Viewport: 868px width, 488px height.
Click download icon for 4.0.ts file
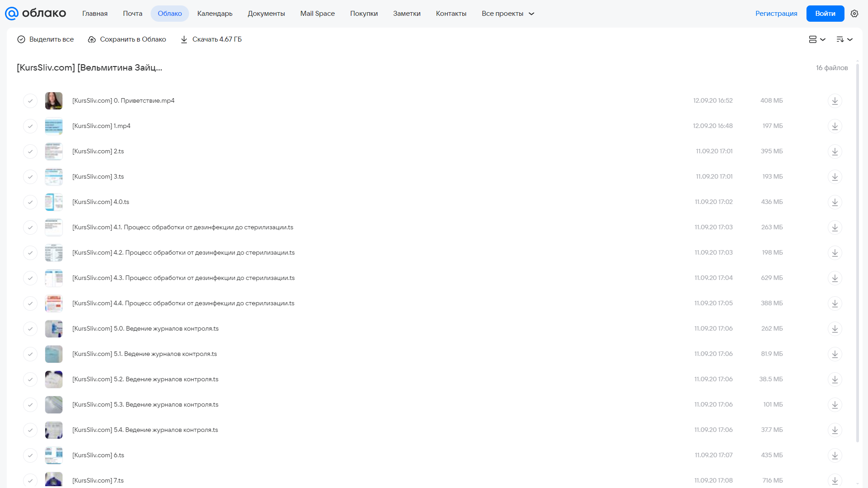[835, 202]
